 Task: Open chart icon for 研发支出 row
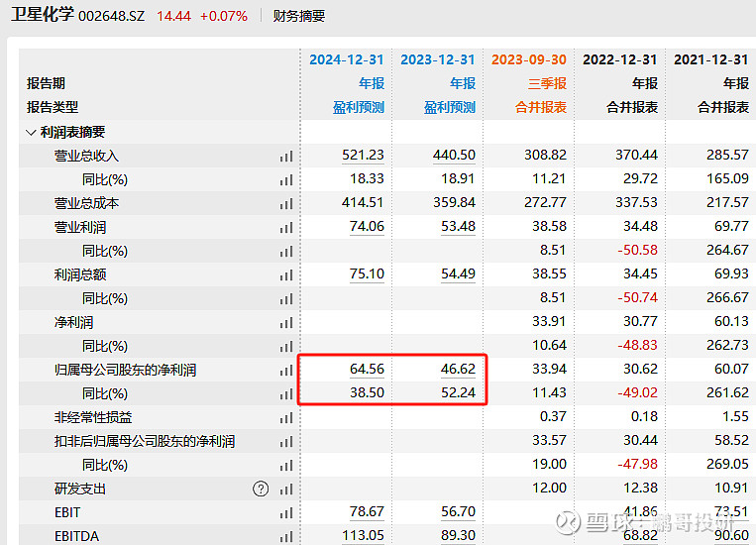(286, 490)
